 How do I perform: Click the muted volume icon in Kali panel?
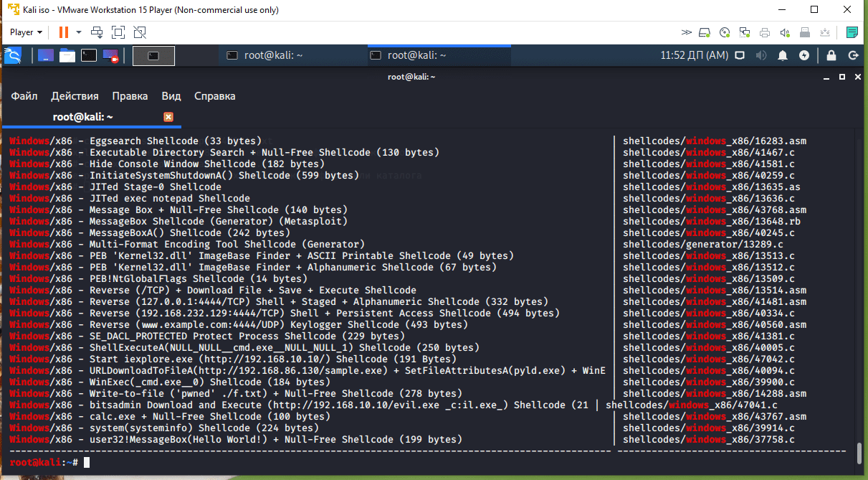761,55
